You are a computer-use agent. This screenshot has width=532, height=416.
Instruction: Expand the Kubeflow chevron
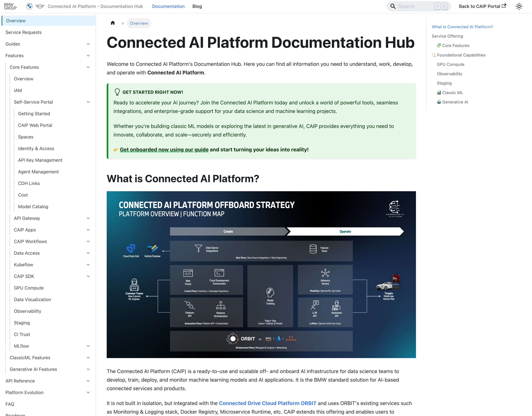[88, 265]
